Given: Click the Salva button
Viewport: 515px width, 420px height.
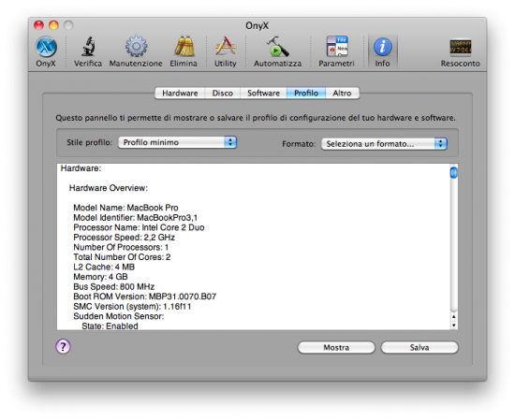Looking at the screenshot, I should 419,347.
